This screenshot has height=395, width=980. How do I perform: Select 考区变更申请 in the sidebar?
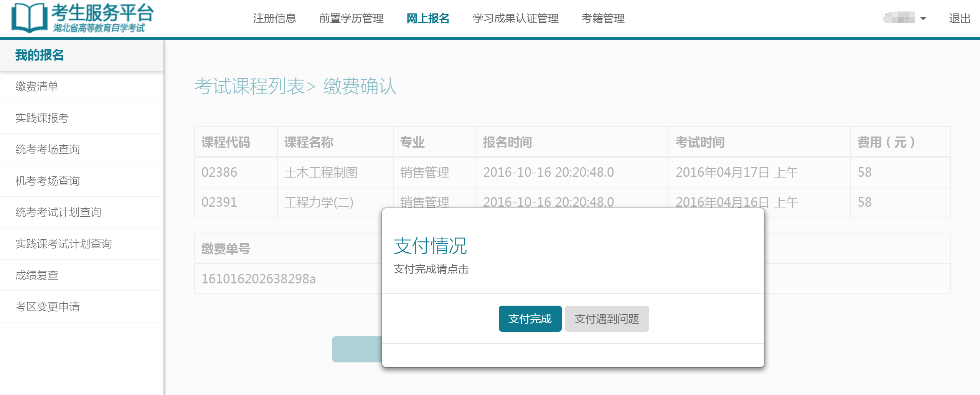point(48,307)
